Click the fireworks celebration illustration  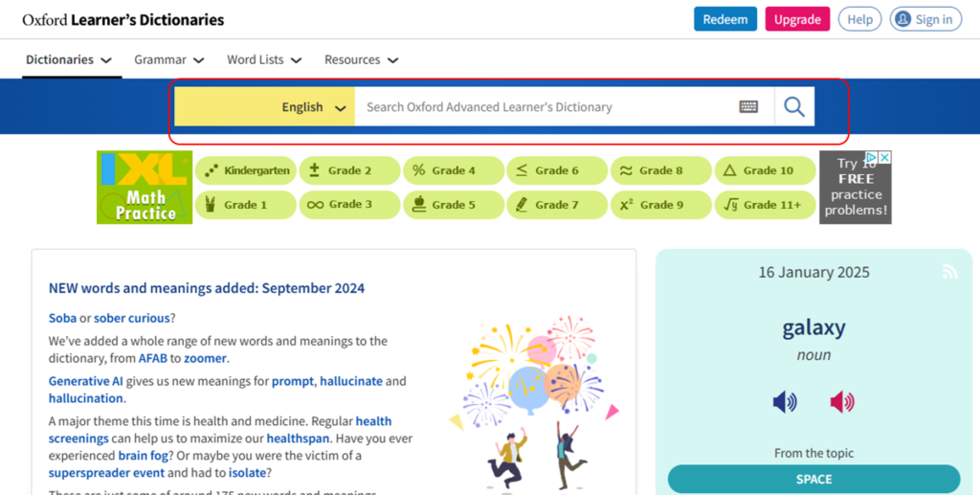[x=533, y=403]
